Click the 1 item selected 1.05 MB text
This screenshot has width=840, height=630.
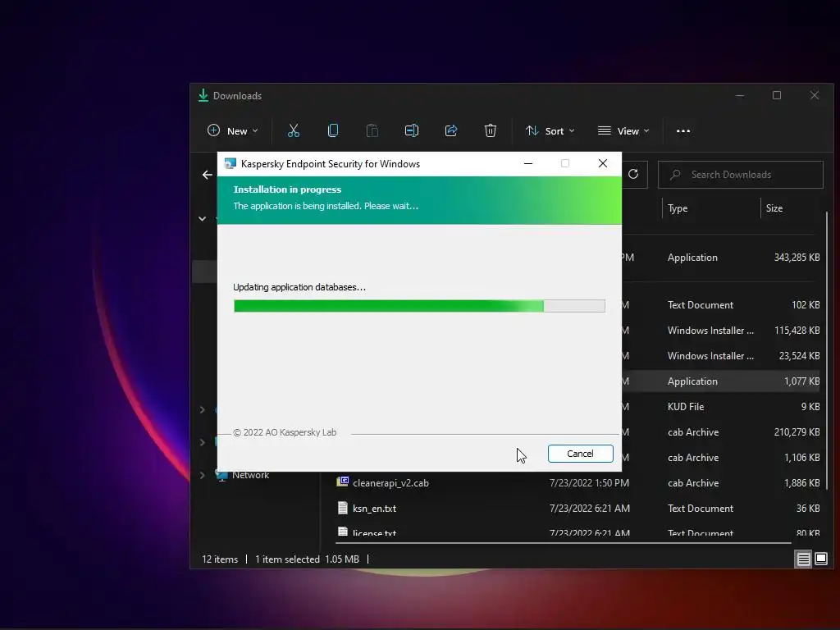pyautogui.click(x=307, y=559)
